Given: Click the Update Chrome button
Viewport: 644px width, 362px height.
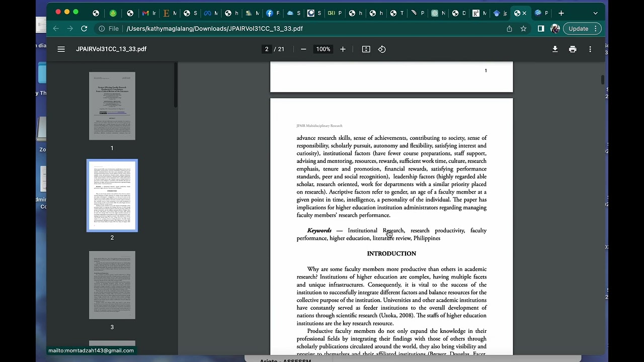Looking at the screenshot, I should [582, 29].
